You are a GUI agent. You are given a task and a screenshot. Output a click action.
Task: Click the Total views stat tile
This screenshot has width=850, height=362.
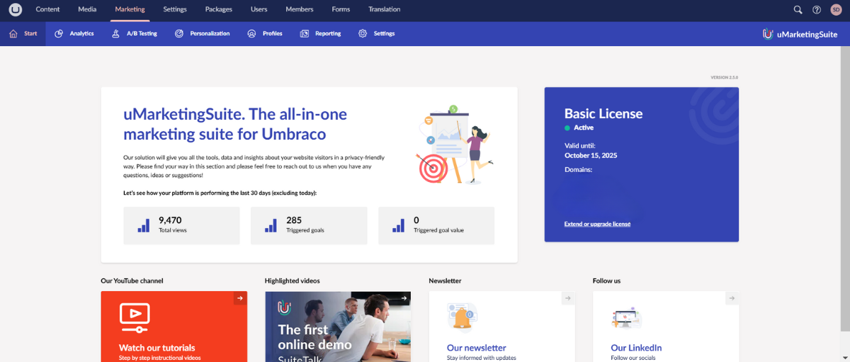[x=182, y=225]
